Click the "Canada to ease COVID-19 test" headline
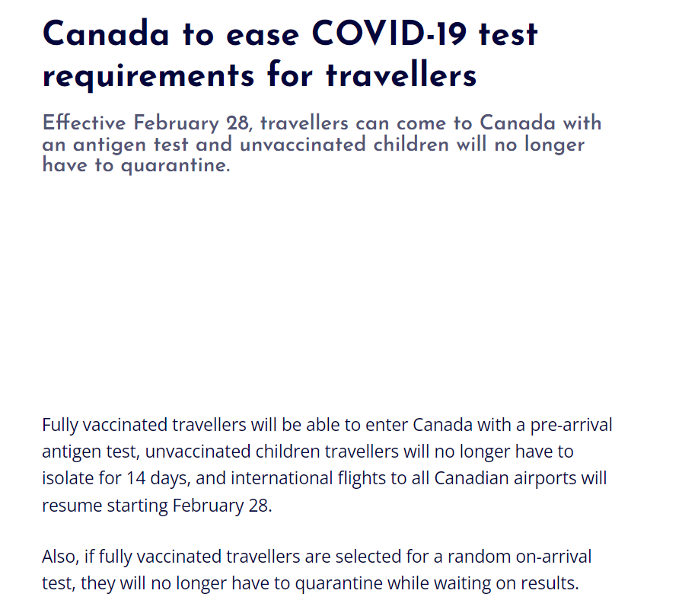 click(x=290, y=34)
